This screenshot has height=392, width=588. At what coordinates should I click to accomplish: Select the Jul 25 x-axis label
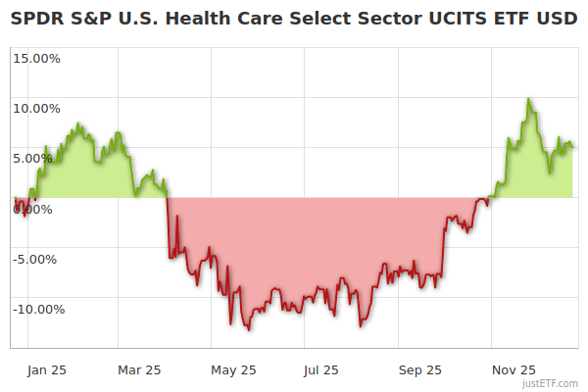tap(319, 369)
